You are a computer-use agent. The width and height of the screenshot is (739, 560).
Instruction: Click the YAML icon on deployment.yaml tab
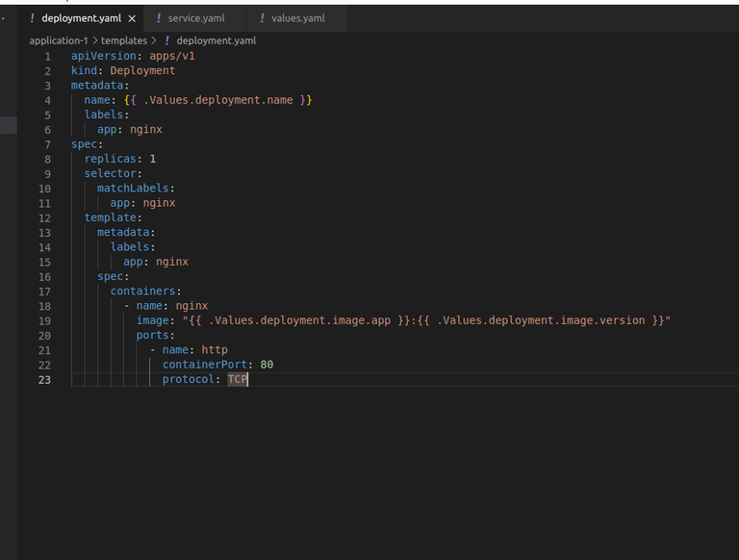pos(33,18)
